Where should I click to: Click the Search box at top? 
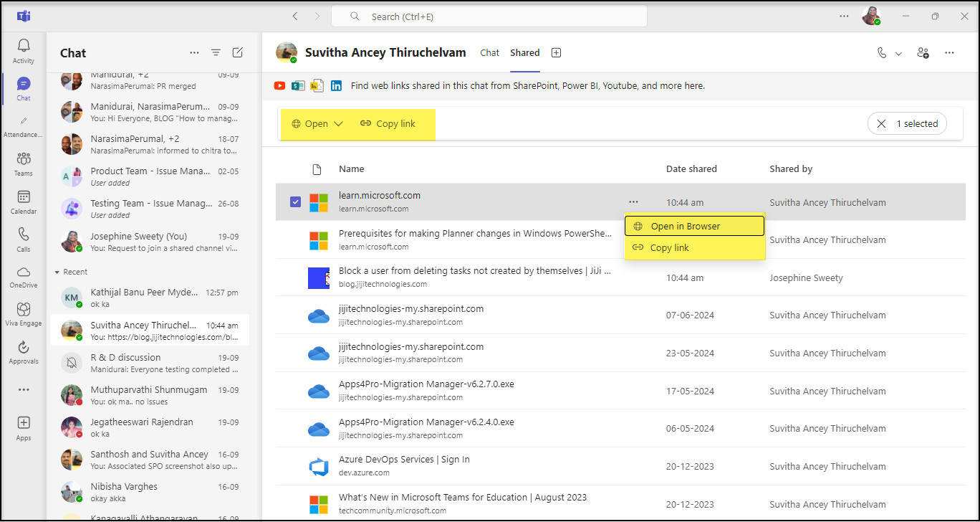[489, 16]
